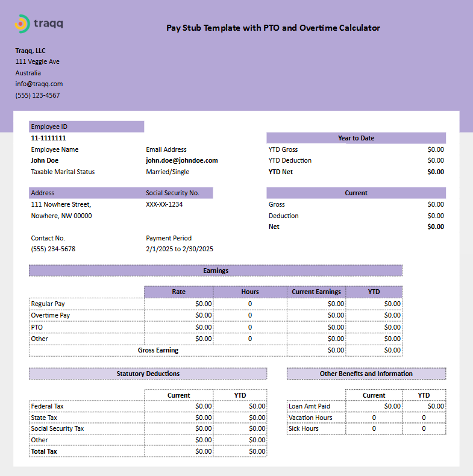Select the Loan Amt Paid current cell
The height and width of the screenshot is (476, 473).
click(x=374, y=406)
